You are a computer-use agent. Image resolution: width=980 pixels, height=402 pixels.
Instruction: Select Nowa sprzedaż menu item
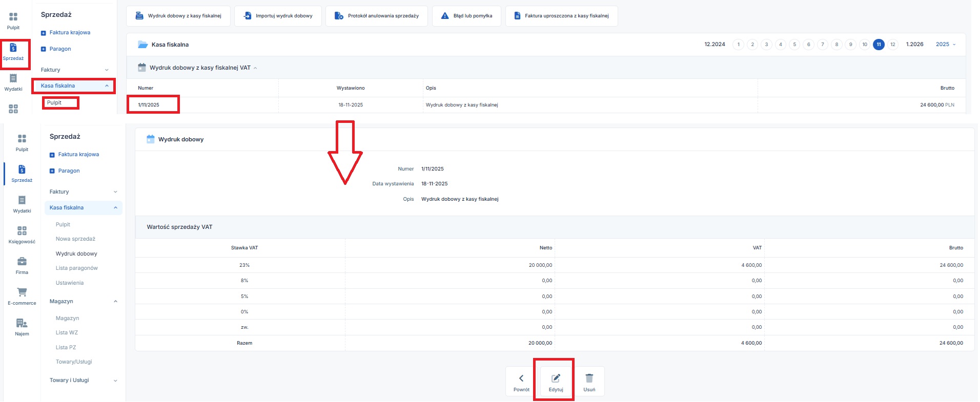[x=75, y=239]
